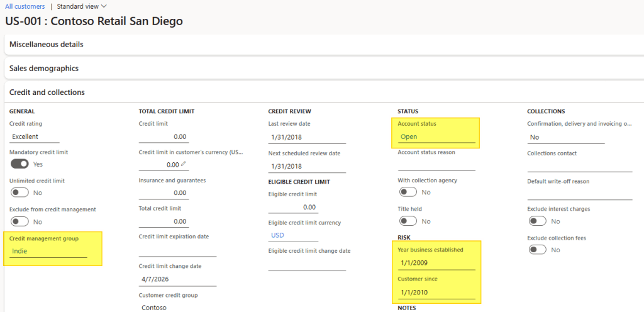Open the Account status dropdown field
The height and width of the screenshot is (312, 644).
[436, 136]
